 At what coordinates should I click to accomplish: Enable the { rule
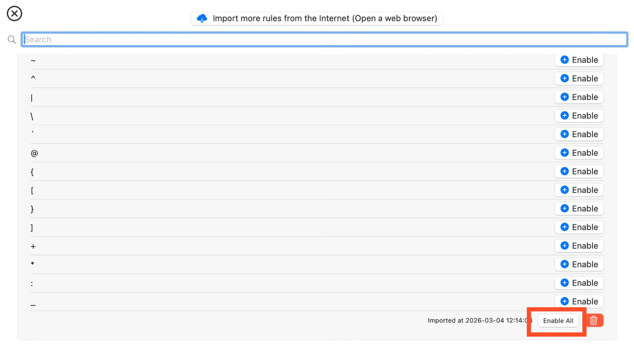579,171
